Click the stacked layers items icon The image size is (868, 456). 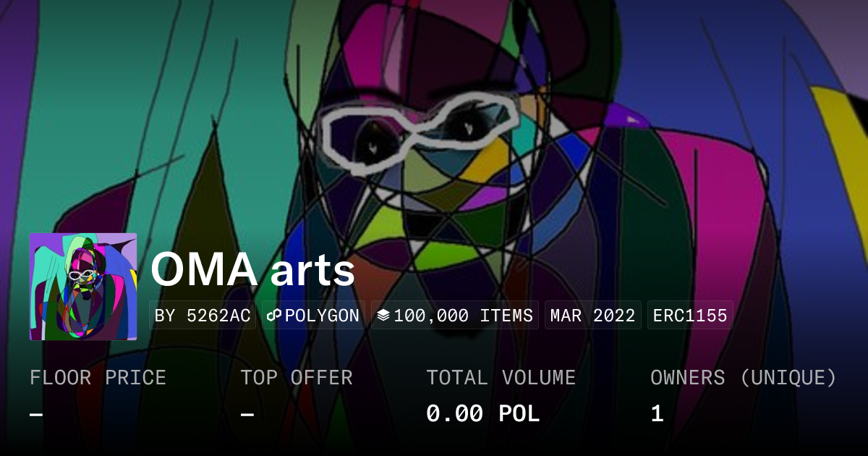pyautogui.click(x=383, y=316)
